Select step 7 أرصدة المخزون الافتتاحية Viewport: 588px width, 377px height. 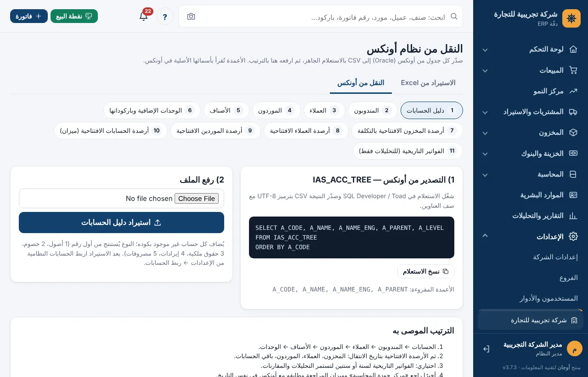coord(407,131)
